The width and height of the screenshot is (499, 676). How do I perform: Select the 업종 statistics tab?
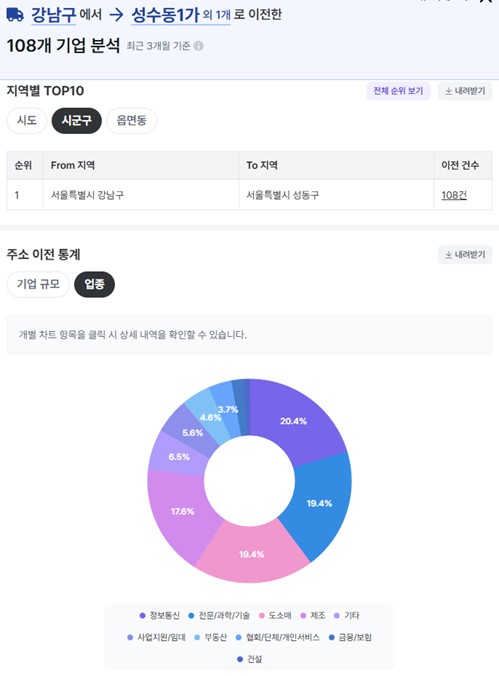click(94, 284)
